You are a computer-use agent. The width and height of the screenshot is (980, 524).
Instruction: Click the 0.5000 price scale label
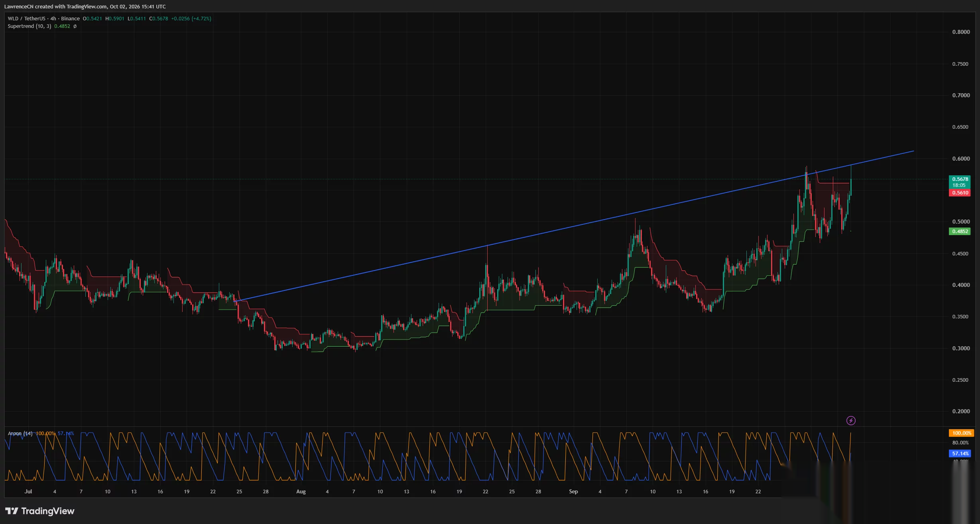[x=961, y=222]
